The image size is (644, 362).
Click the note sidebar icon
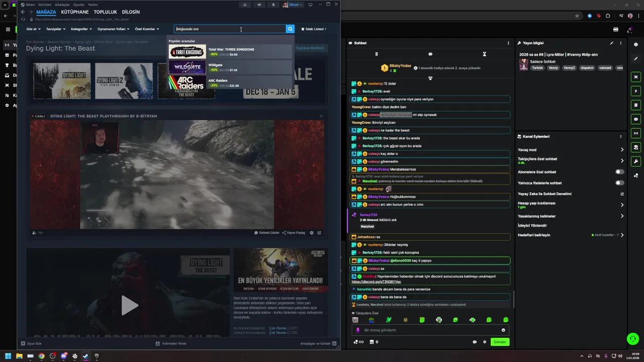click(x=636, y=105)
